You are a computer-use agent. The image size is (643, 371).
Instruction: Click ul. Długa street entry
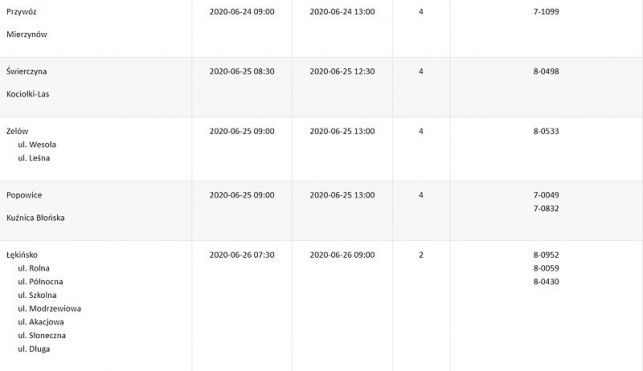click(34, 349)
